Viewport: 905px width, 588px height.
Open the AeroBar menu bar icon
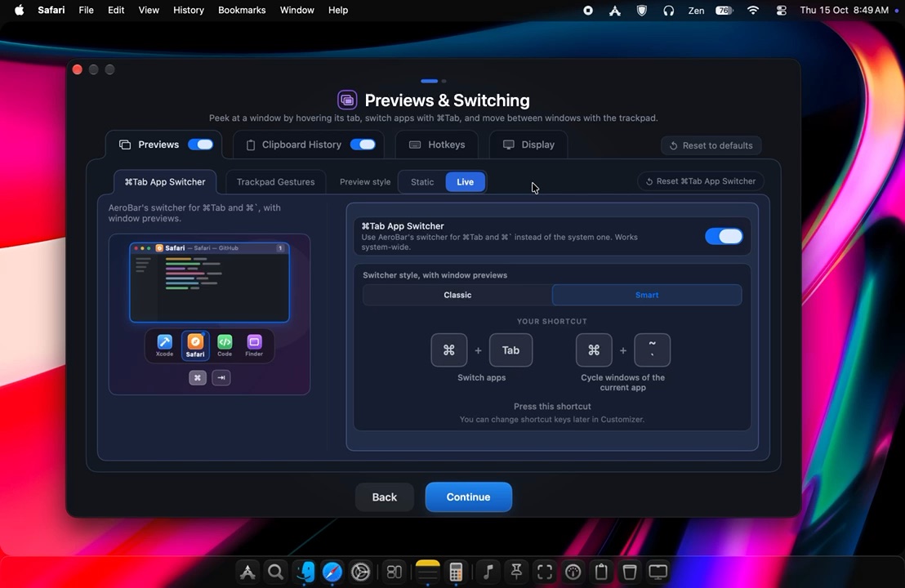615,11
